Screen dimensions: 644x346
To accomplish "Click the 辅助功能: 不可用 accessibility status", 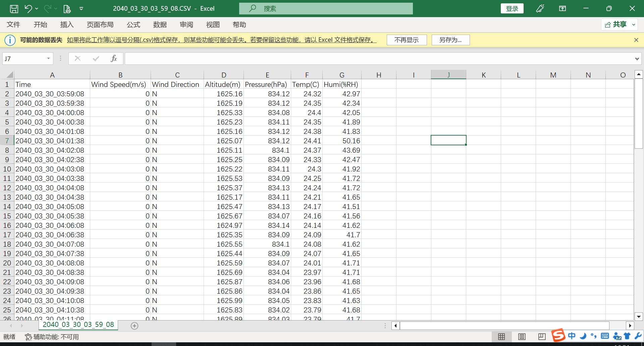I will click(x=52, y=337).
